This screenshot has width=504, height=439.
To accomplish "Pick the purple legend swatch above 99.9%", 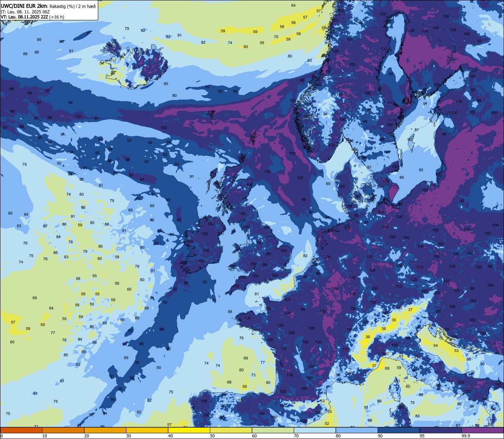I will [x=482, y=430].
